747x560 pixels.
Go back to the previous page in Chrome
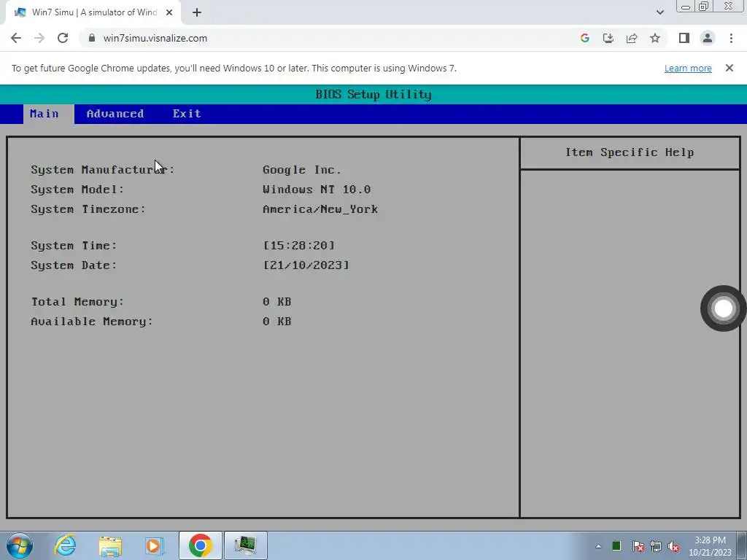pos(16,38)
